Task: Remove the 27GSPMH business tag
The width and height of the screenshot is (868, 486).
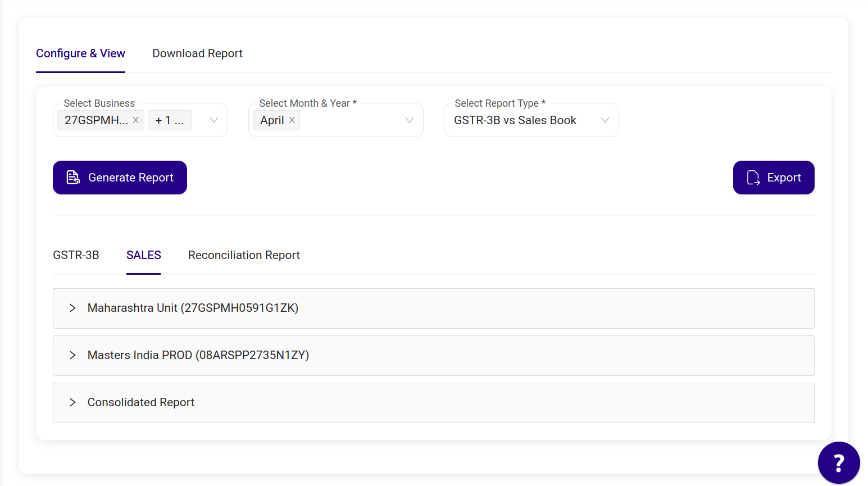Action: [135, 120]
